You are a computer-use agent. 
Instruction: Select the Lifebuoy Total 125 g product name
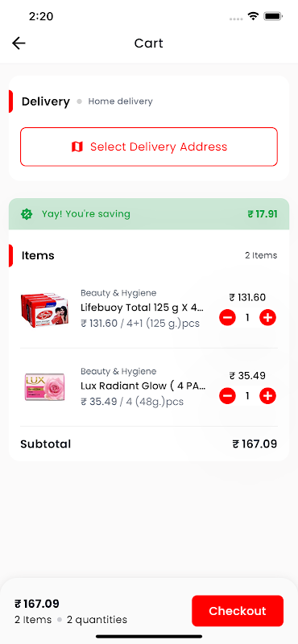click(143, 308)
